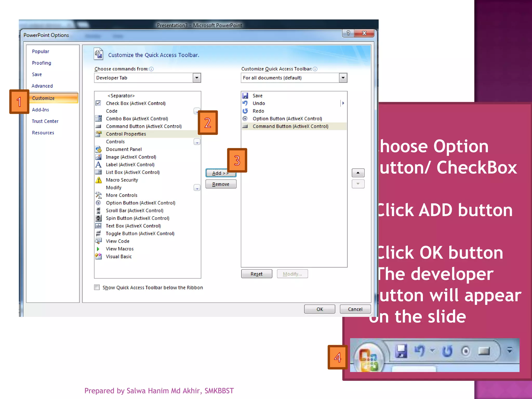This screenshot has width=532, height=399.
Task: Click the Cancel button
Action: click(355, 309)
